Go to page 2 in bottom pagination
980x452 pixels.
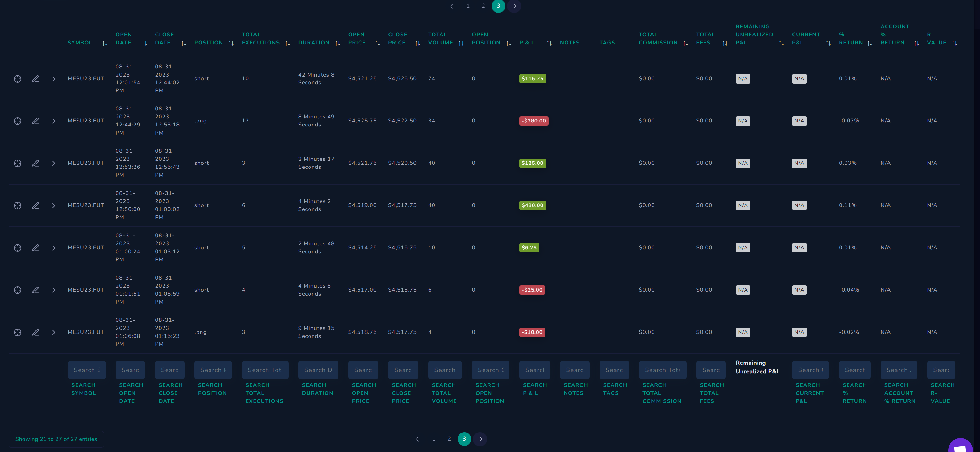(x=449, y=439)
